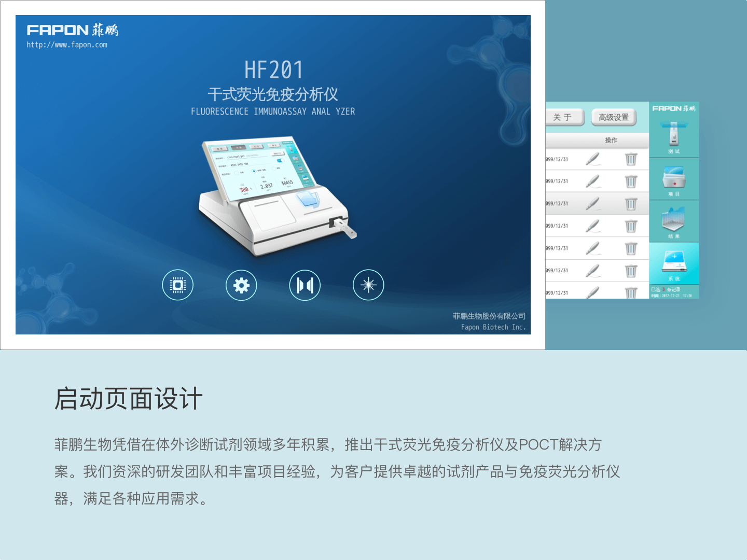Viewport: 747px width, 560px height.
Task: Click the 2017-12-21 timestamp in sidebar
Action: (671, 296)
